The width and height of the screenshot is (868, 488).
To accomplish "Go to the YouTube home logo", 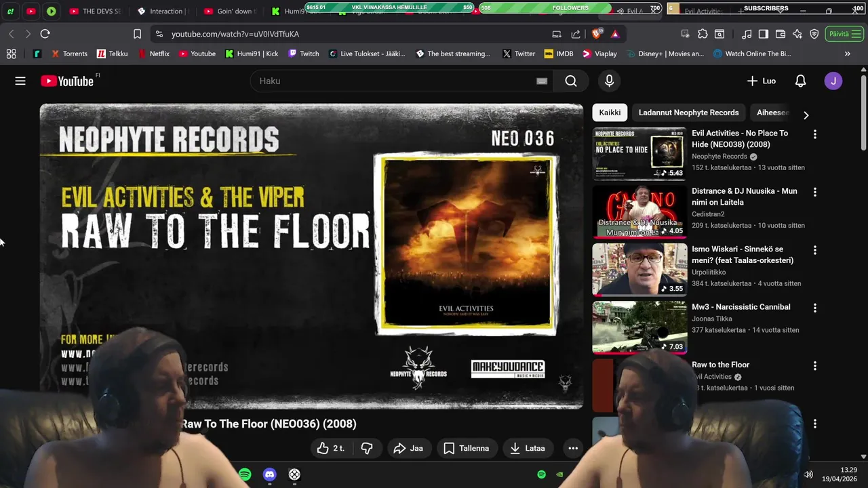I will click(66, 81).
